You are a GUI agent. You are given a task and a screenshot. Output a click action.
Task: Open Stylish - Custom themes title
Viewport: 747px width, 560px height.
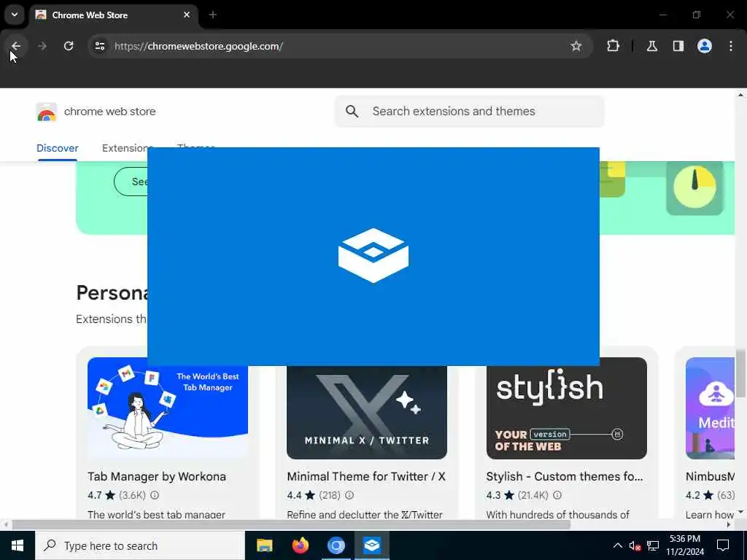coord(565,477)
